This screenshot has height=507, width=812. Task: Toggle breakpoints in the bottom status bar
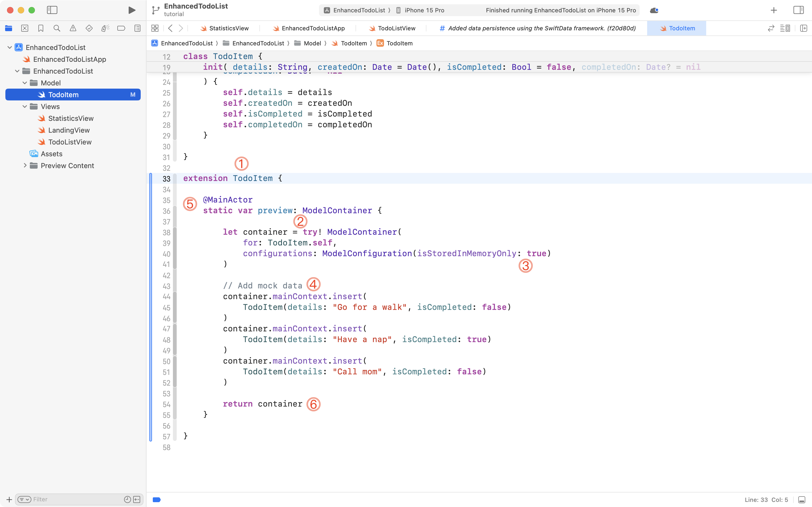(156, 499)
